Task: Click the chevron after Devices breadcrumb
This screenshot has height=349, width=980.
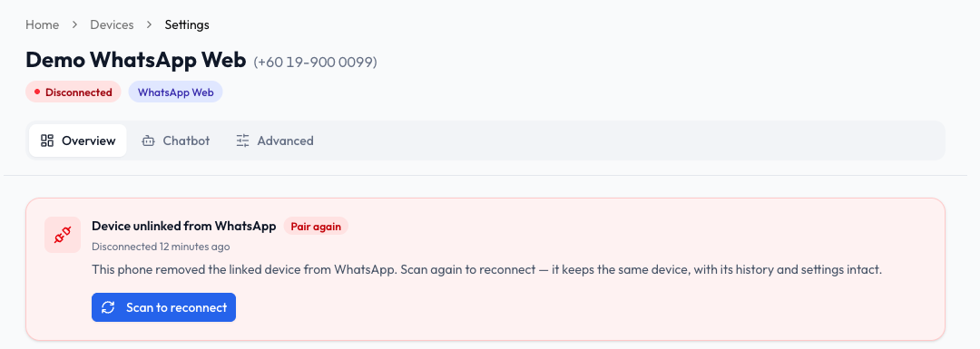Action: pyautogui.click(x=150, y=25)
